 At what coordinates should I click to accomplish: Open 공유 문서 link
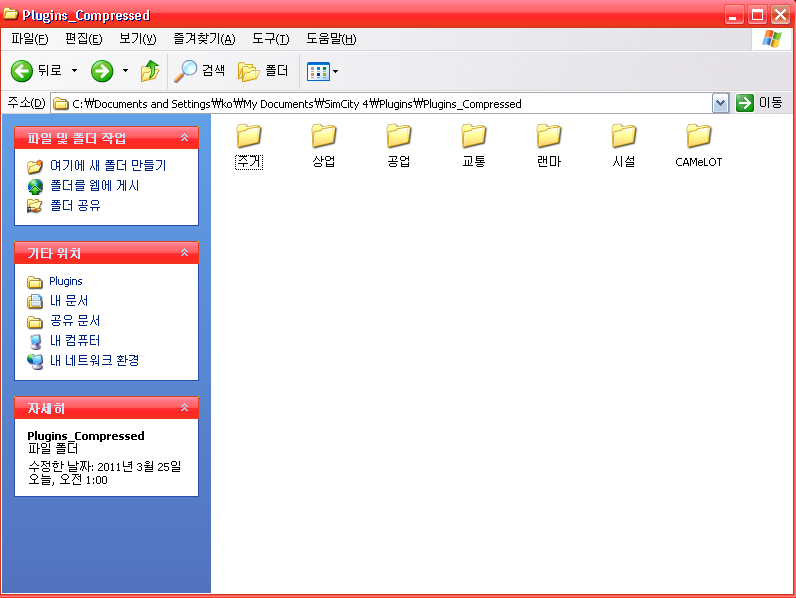75,321
